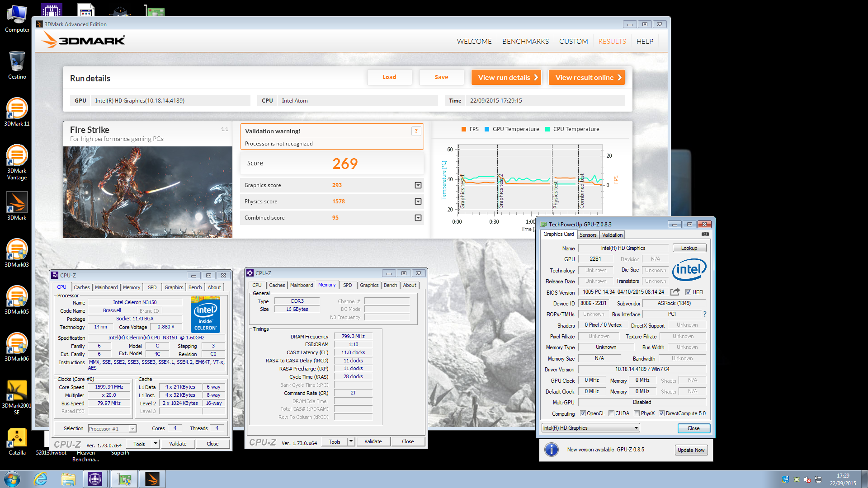The image size is (868, 488).
Task: Click the system clock in the taskbar
Action: [843, 479]
